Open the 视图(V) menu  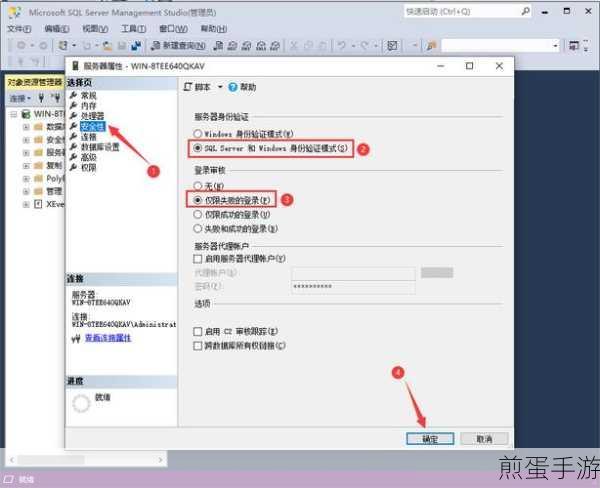95,29
